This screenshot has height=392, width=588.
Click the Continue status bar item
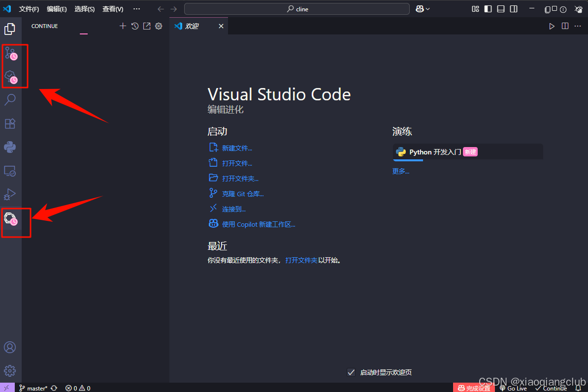(551, 388)
